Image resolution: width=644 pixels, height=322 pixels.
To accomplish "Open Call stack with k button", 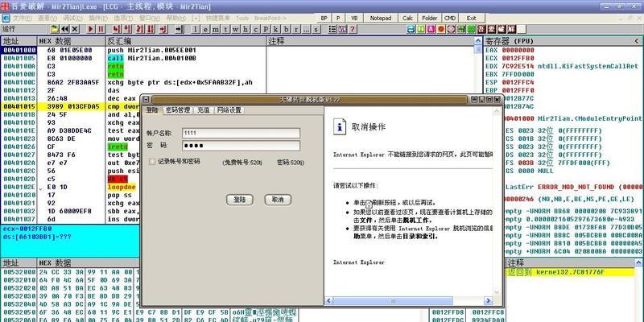I will (275, 29).
